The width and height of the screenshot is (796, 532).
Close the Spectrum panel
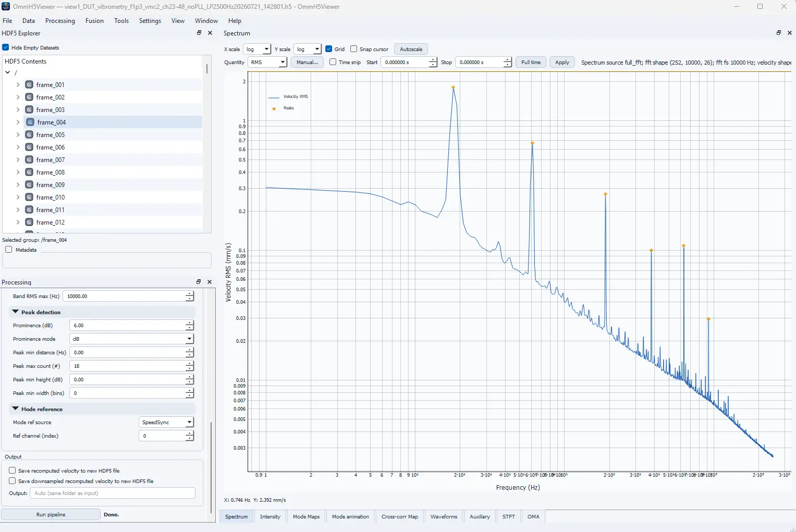point(790,33)
